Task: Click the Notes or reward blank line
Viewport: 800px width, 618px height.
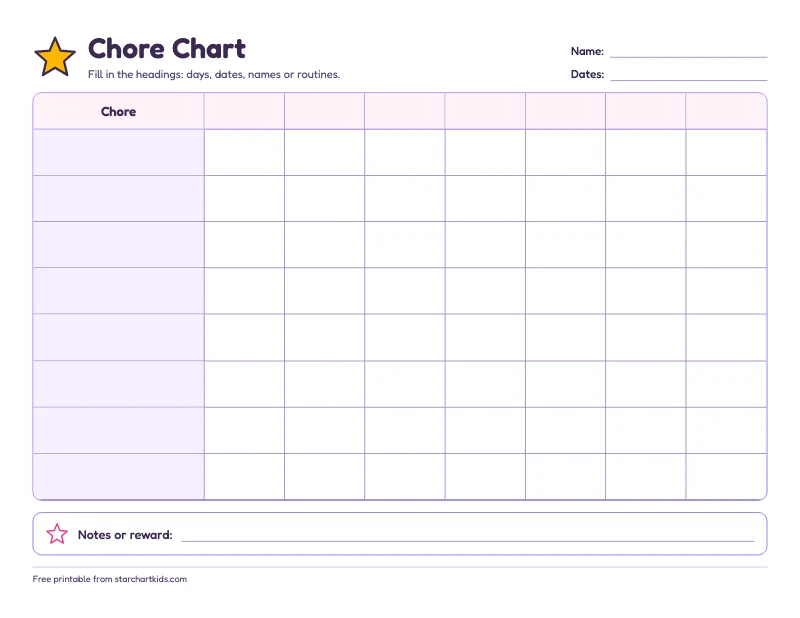Action: (467, 536)
